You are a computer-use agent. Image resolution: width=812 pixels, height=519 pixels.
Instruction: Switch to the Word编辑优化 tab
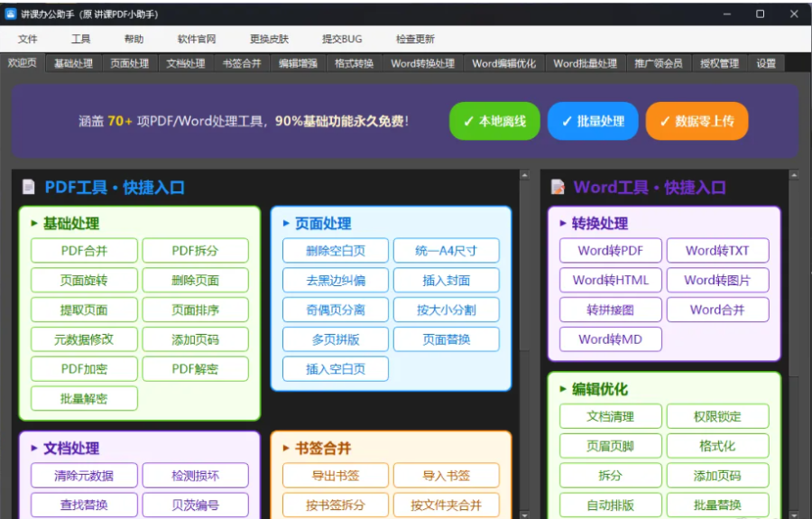503,63
